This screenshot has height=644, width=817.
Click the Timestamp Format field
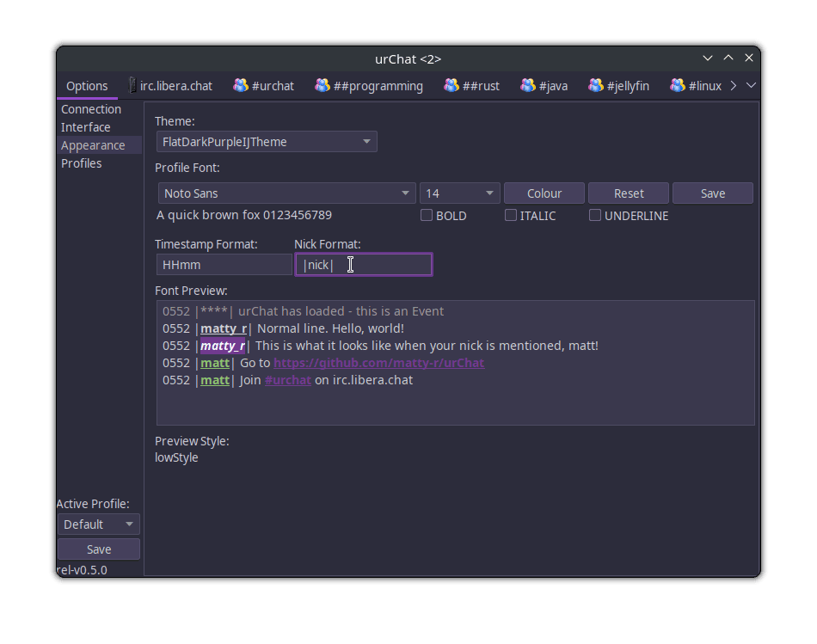[x=224, y=265]
